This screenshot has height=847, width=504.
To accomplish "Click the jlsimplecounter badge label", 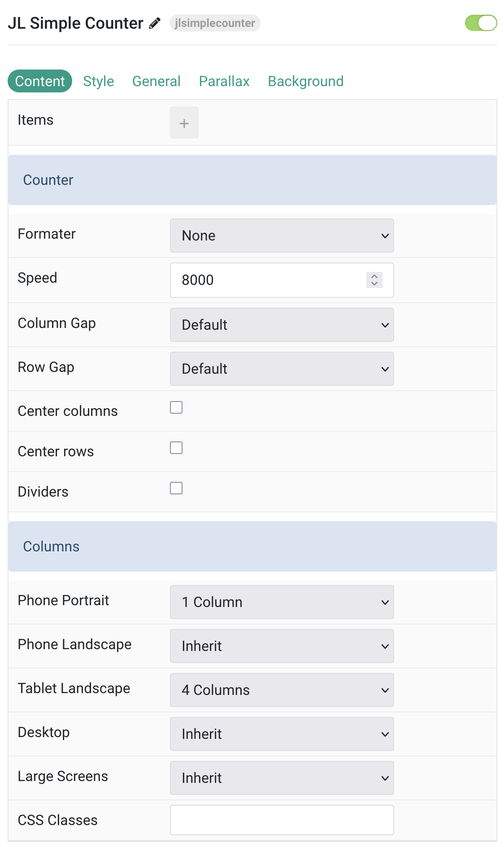I will tap(215, 23).
